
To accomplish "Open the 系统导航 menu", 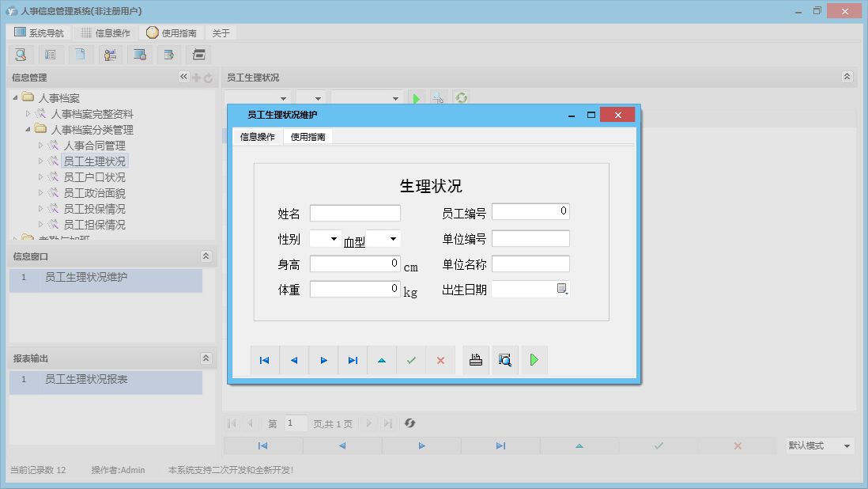I will (37, 32).
